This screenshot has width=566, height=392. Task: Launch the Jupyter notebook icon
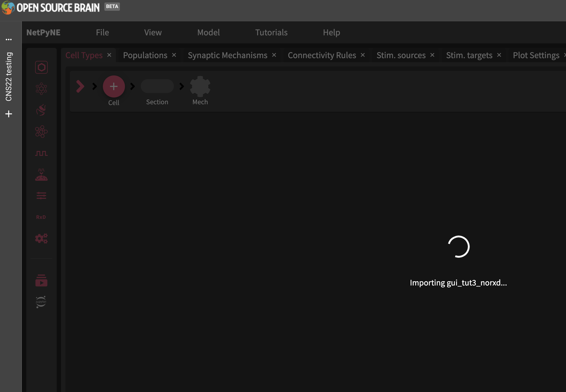click(x=41, y=302)
